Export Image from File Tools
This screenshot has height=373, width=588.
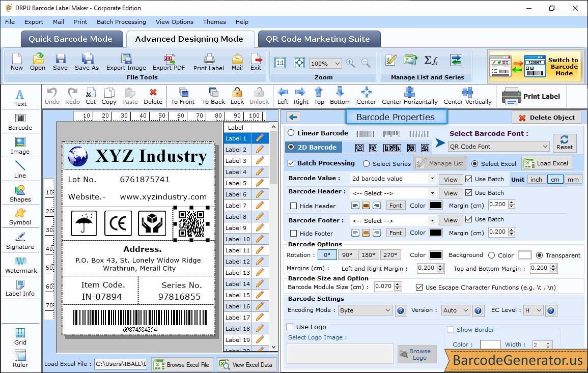click(126, 62)
